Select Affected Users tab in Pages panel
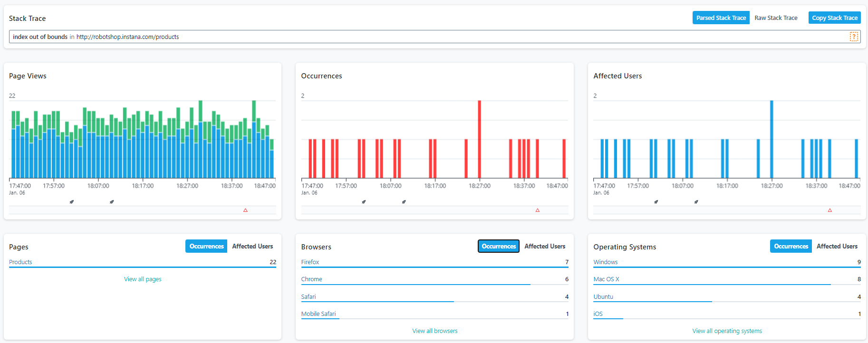 point(252,246)
